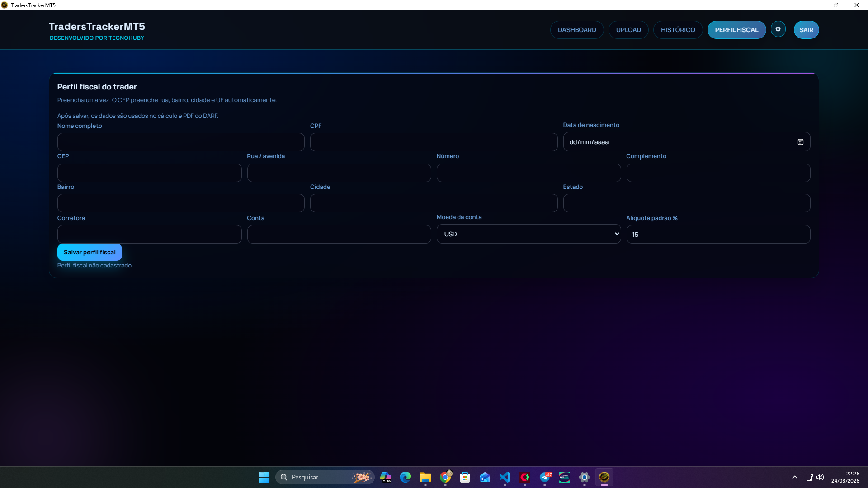Show hidden system tray icons
Viewport: 868px width, 488px height.
coord(794,477)
